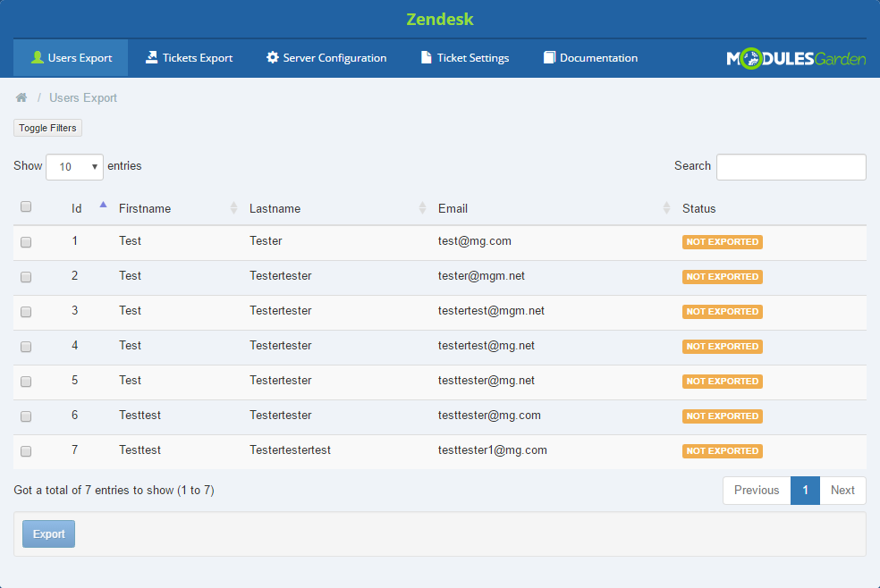Sort by Id column arrow

click(103, 206)
